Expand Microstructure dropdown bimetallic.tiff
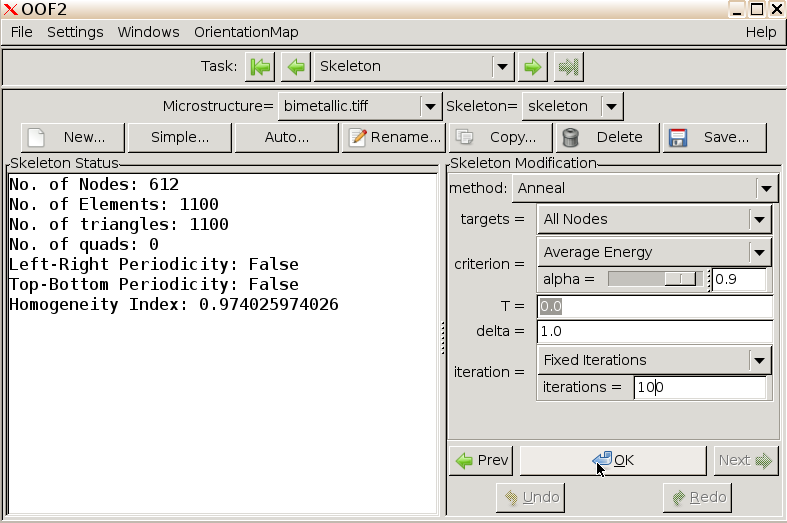 pyautogui.click(x=359, y=105)
